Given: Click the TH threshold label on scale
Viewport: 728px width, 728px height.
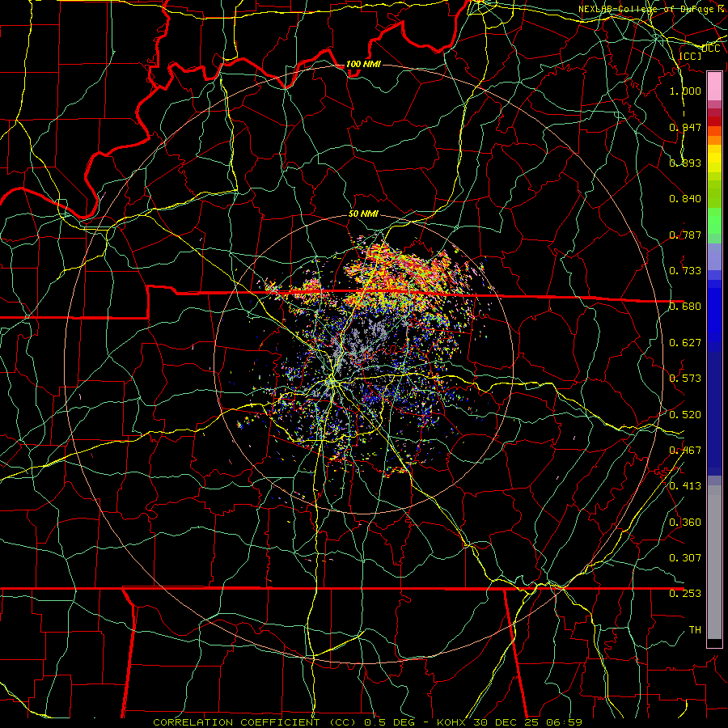Looking at the screenshot, I should [695, 629].
